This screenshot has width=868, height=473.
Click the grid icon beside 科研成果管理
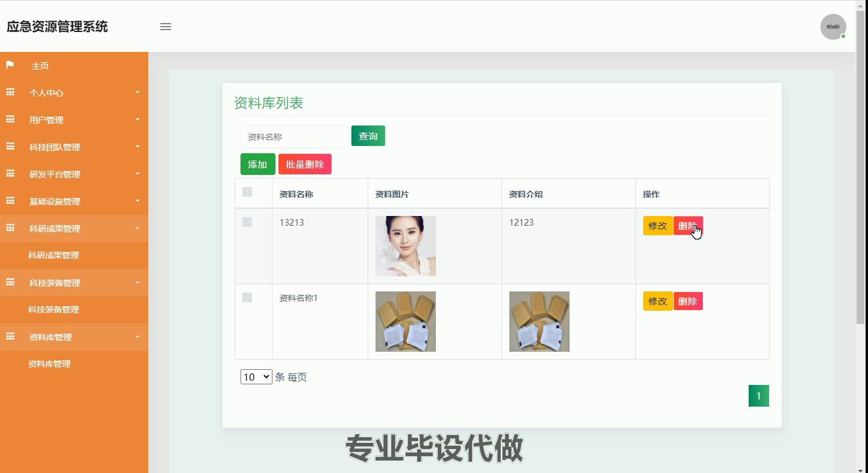[10, 228]
